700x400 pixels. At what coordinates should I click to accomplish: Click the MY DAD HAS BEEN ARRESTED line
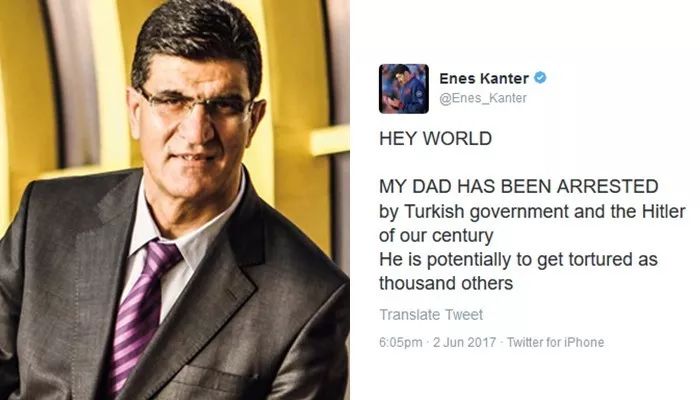tap(519, 187)
